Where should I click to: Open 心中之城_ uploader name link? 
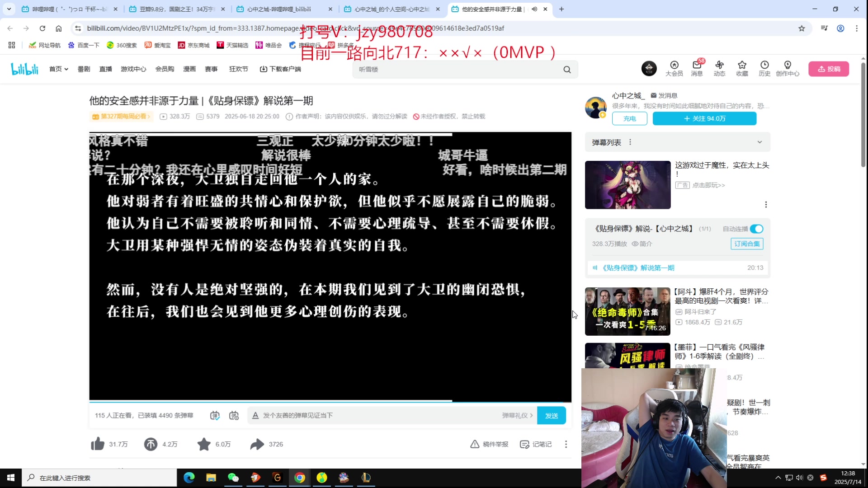pos(628,96)
